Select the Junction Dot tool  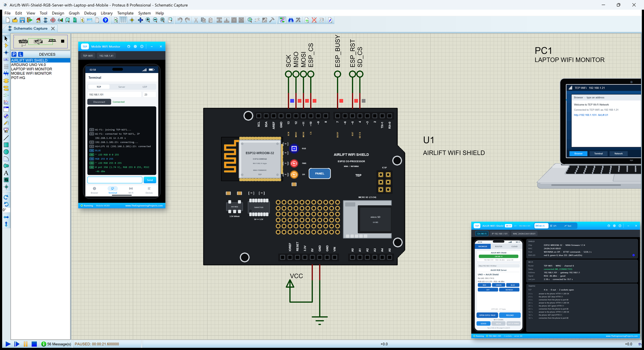(x=6, y=53)
